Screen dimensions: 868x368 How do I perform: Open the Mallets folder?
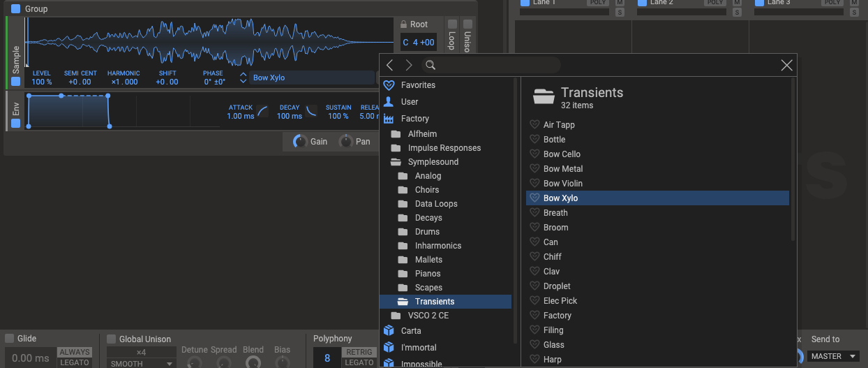pos(428,260)
